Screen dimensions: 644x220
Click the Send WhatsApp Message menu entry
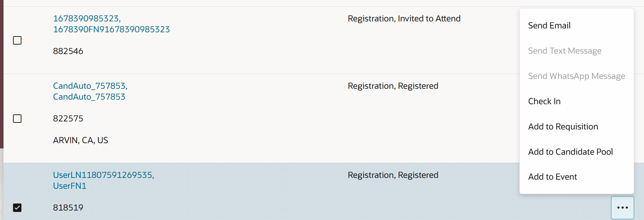click(577, 76)
